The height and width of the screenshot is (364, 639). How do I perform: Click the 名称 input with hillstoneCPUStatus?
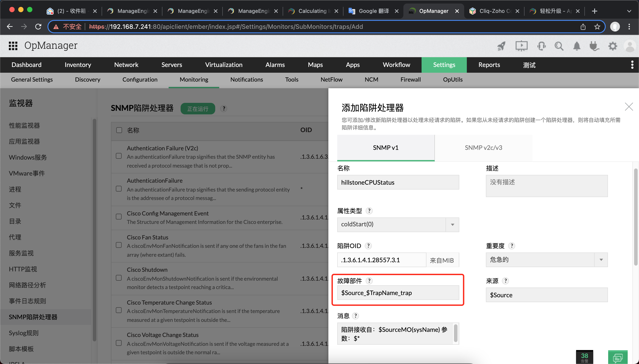(x=398, y=182)
